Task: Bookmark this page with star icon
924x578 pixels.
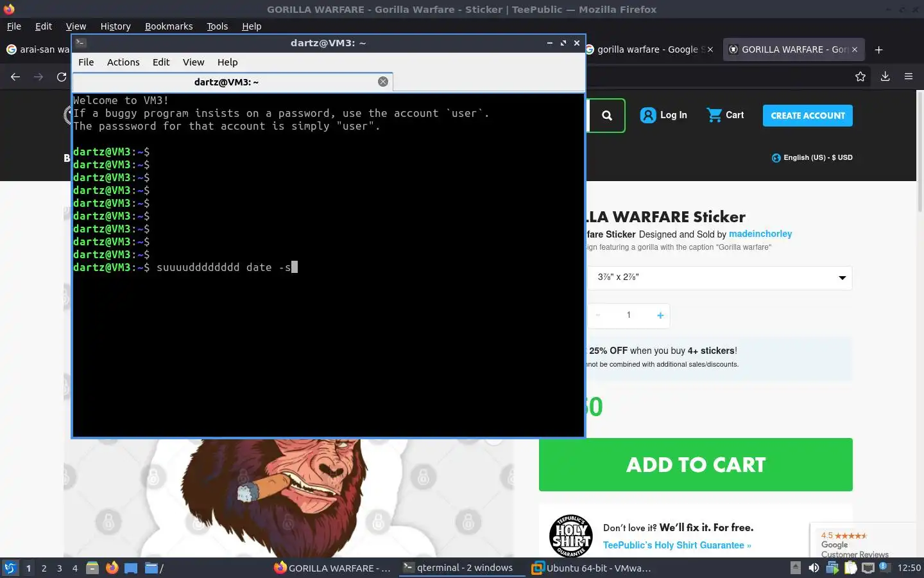Action: point(860,77)
